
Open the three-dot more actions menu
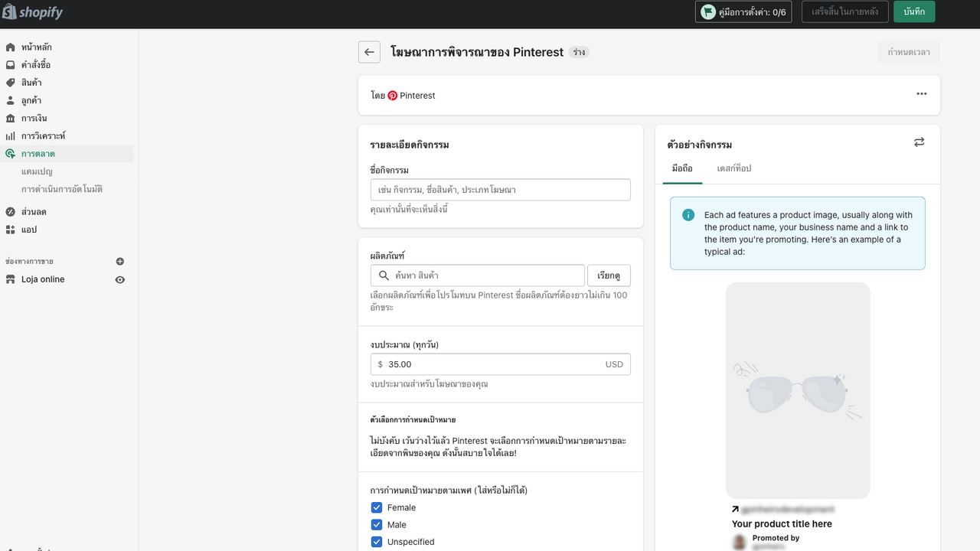point(922,94)
